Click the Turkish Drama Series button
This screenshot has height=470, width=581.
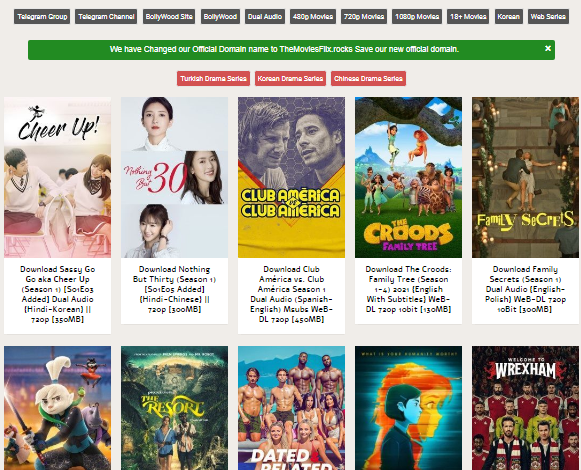click(213, 79)
